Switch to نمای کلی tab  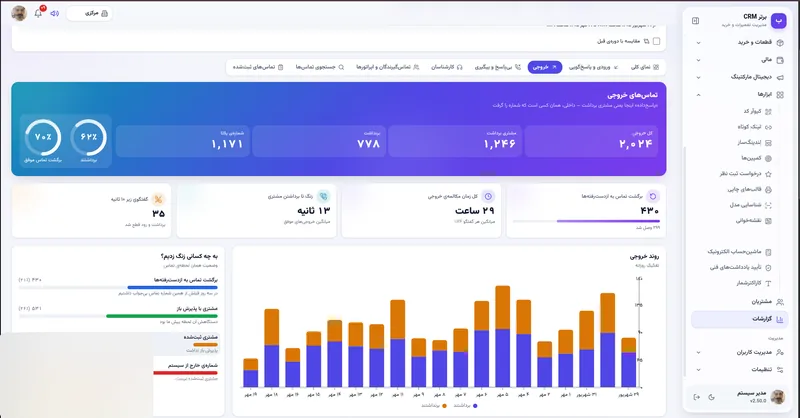pyautogui.click(x=645, y=67)
